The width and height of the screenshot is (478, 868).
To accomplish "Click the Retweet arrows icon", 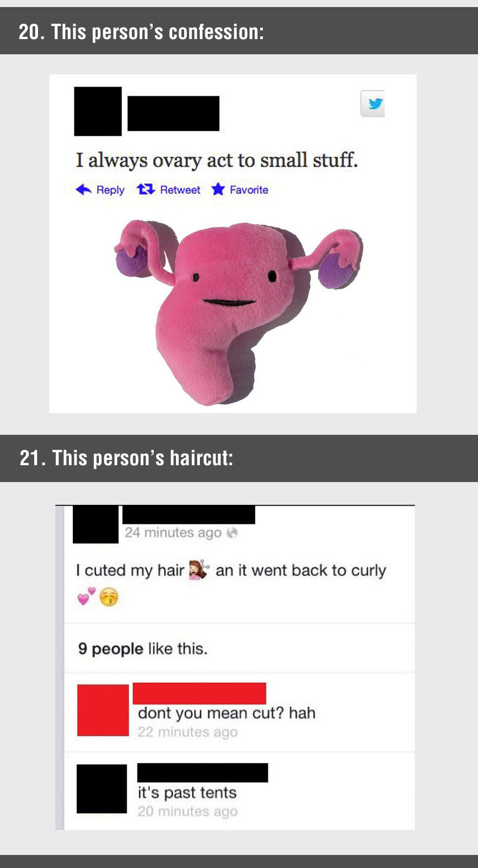I will tap(146, 189).
